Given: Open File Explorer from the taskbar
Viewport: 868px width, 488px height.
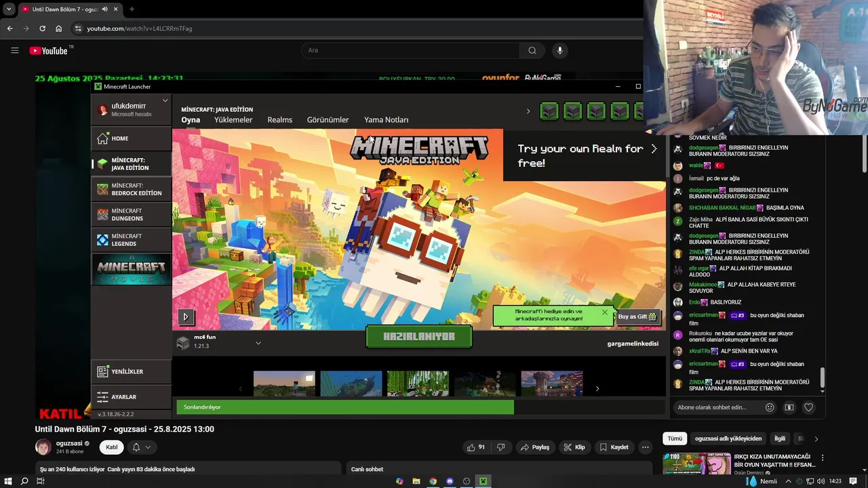Looking at the screenshot, I should click(x=416, y=481).
